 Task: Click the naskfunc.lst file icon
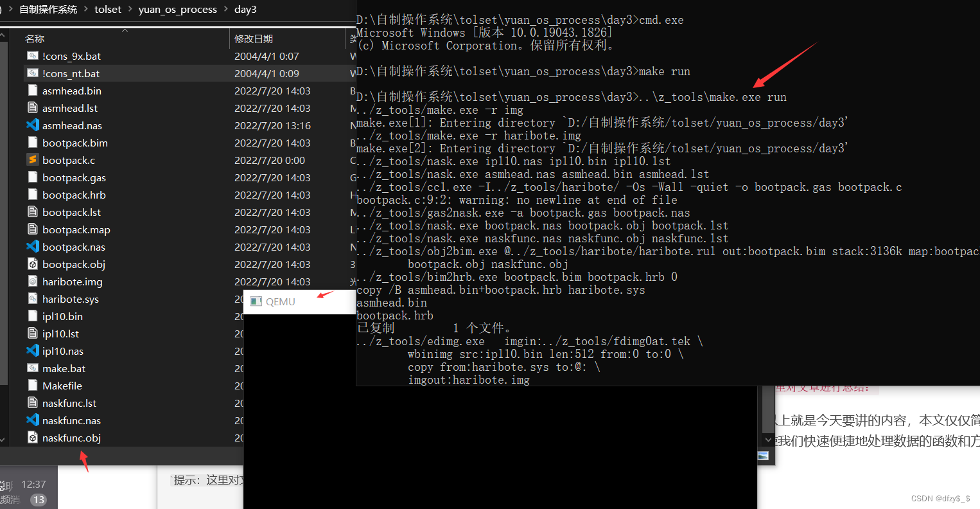click(33, 403)
